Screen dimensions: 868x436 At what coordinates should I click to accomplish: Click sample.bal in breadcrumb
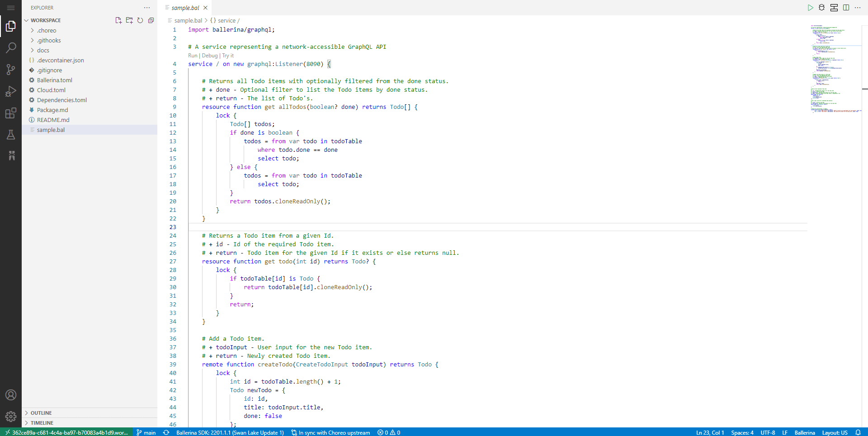pos(188,20)
